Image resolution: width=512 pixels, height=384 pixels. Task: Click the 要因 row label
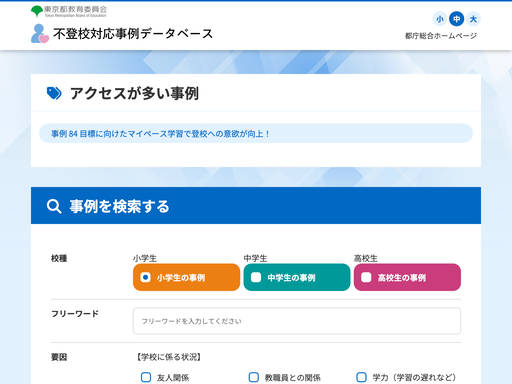[x=59, y=357]
